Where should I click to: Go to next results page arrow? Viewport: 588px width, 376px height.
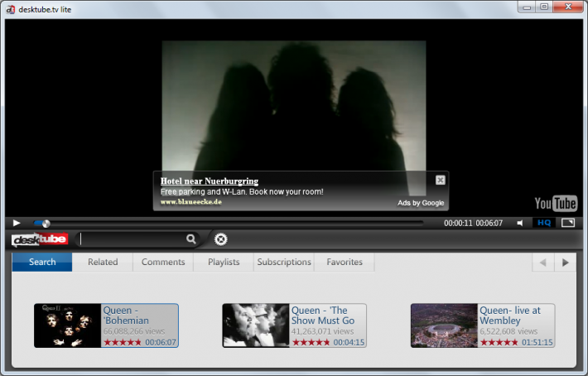coord(565,263)
